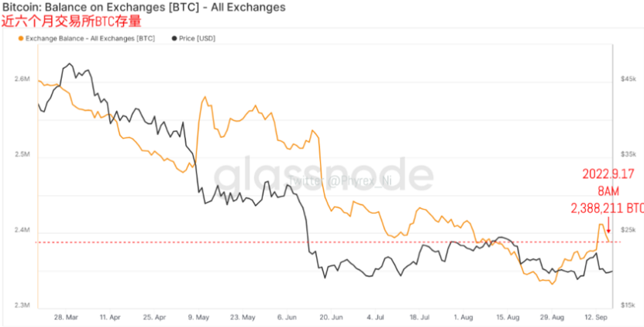Select the 12. Sep date label
This screenshot has height=327, width=644.
[x=595, y=317]
